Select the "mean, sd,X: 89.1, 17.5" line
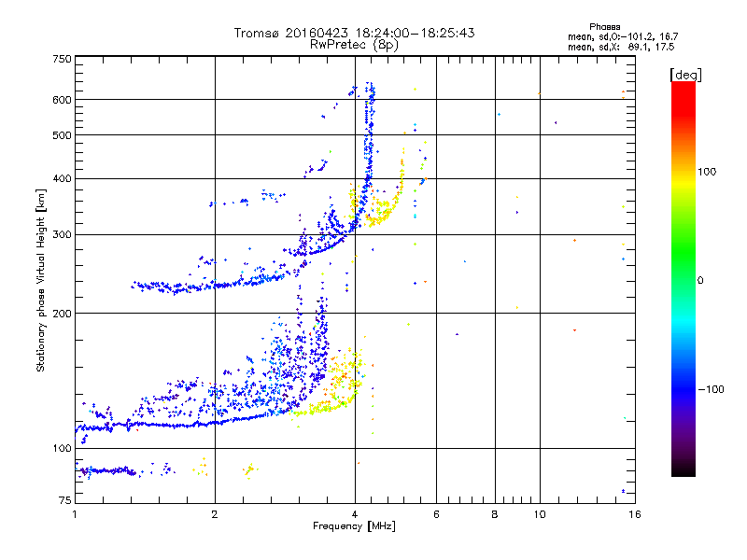747x560 pixels. point(621,47)
